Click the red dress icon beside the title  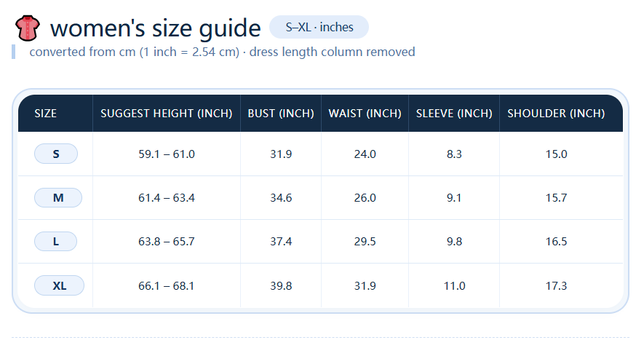(x=28, y=28)
